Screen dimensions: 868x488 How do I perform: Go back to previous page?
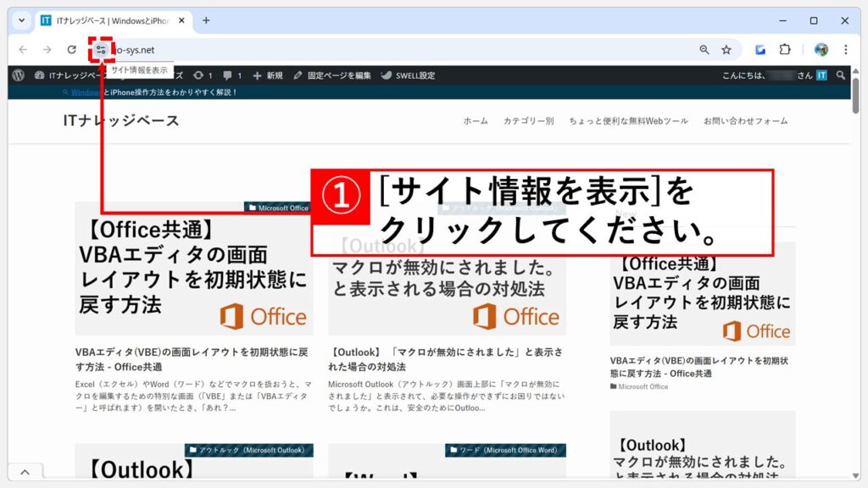click(x=23, y=50)
